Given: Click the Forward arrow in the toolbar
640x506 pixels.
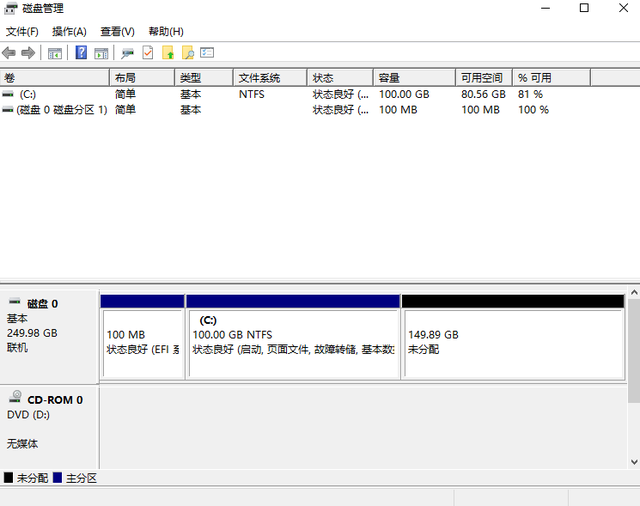Looking at the screenshot, I should pyautogui.click(x=28, y=52).
